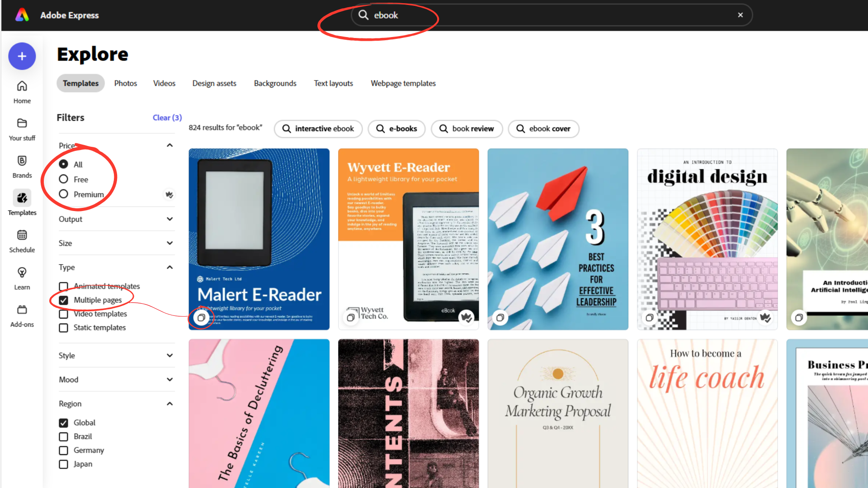868x488 pixels.
Task: Check the Brazil region checkbox
Action: point(63,436)
